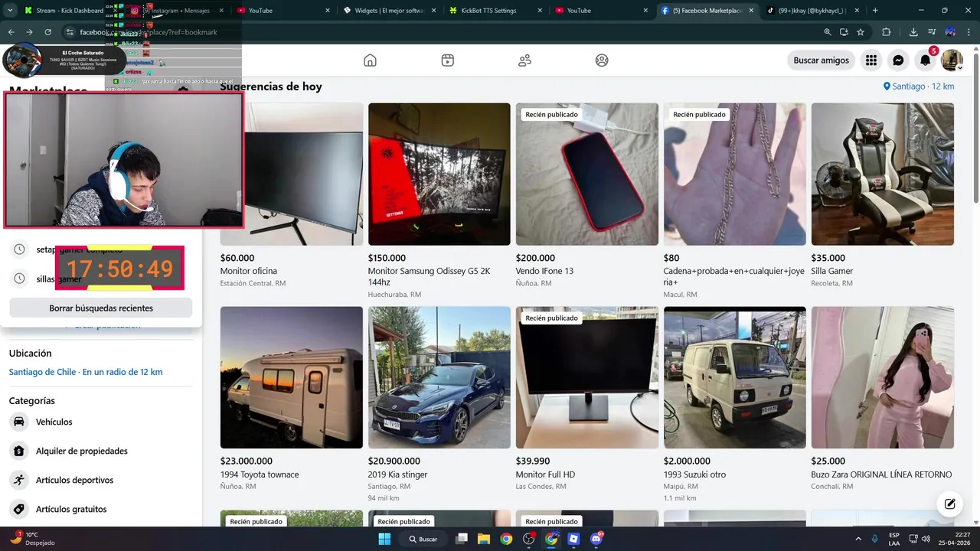Screen dimensions: 980x551
Task: Reload the current page
Action: click(48, 32)
